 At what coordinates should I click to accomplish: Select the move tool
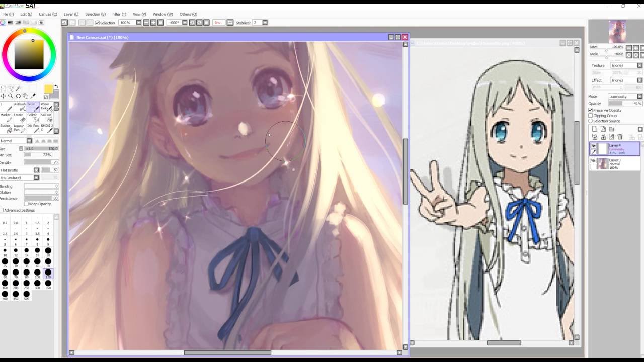(4, 96)
